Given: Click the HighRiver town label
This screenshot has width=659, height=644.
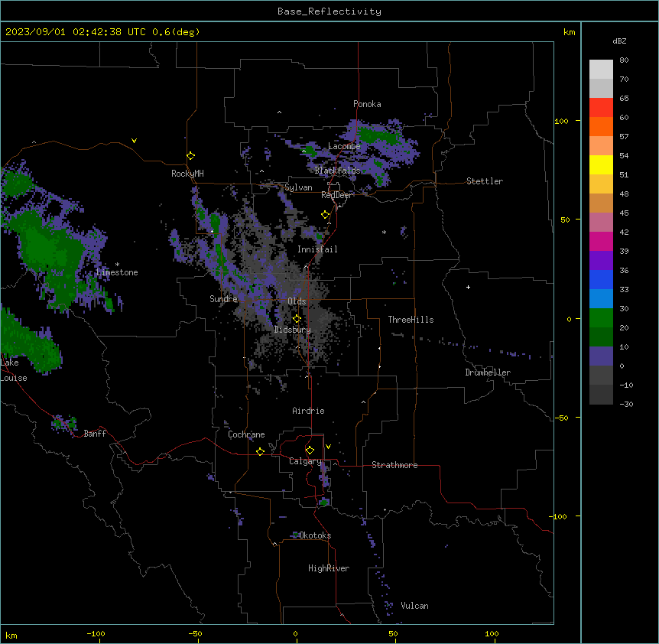Looking at the screenshot, I should coord(329,568).
